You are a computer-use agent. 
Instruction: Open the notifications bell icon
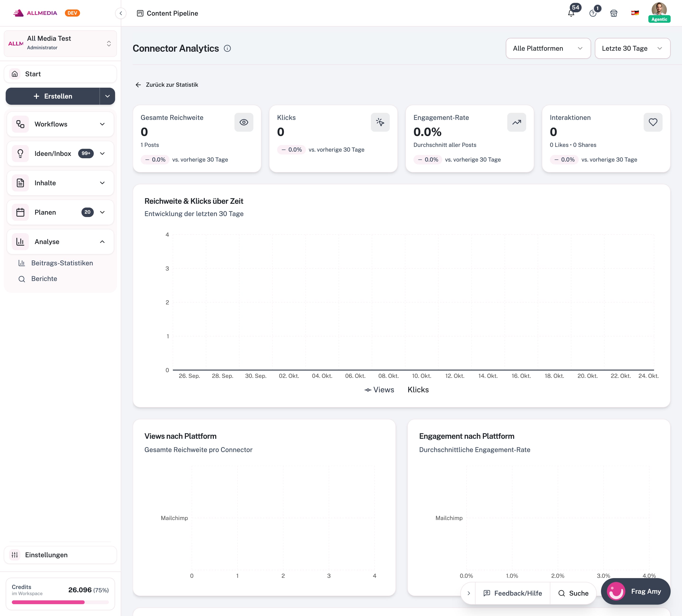click(x=571, y=13)
